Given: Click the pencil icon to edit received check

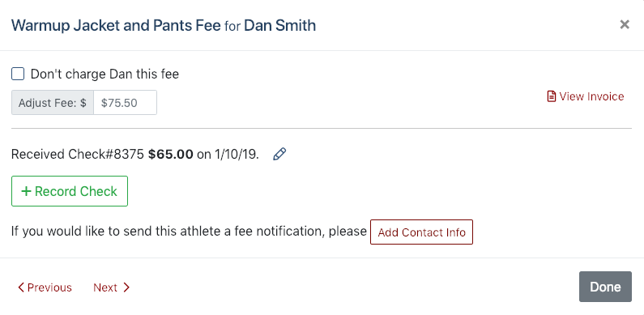Looking at the screenshot, I should tap(279, 155).
